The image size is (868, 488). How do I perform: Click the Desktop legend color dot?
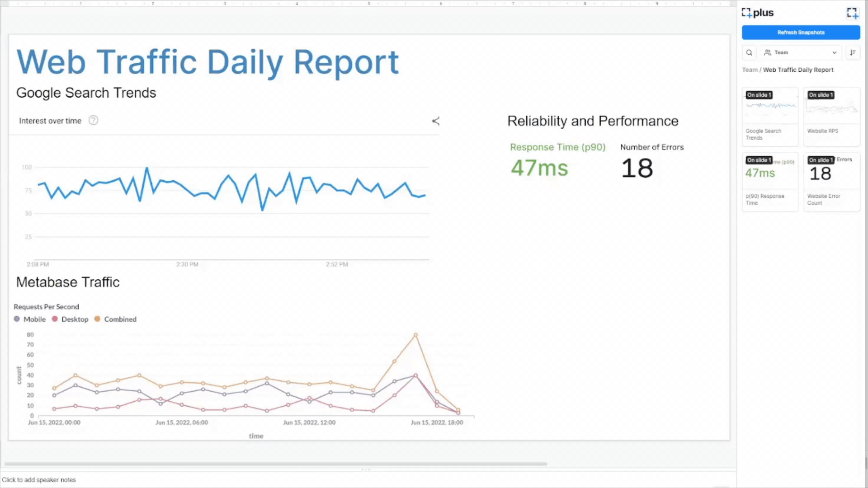(x=55, y=319)
